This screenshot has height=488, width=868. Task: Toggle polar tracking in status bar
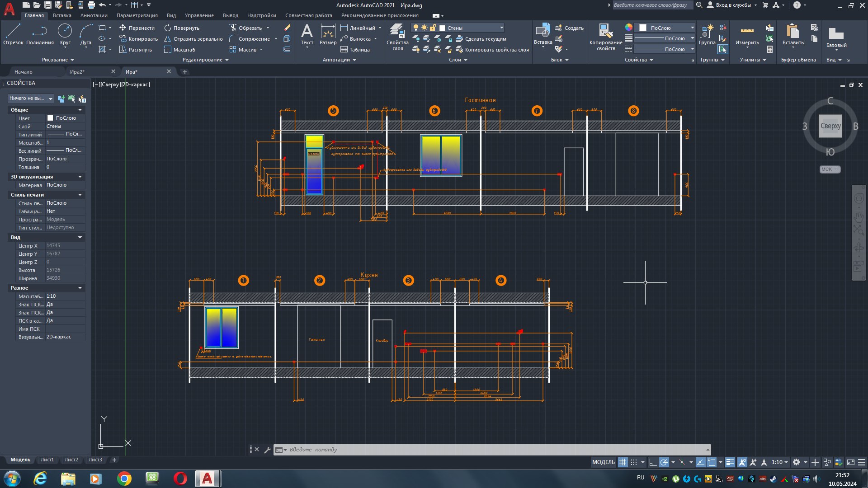tap(664, 462)
